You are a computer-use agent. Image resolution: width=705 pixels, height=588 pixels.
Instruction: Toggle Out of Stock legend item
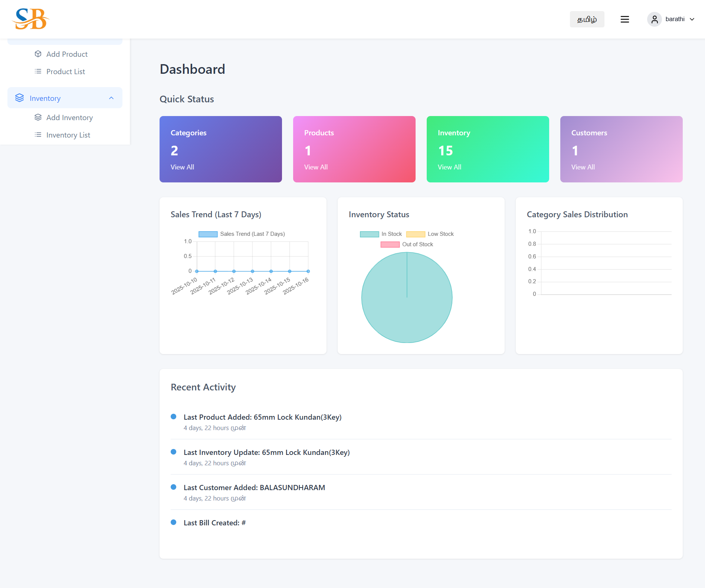click(x=407, y=244)
